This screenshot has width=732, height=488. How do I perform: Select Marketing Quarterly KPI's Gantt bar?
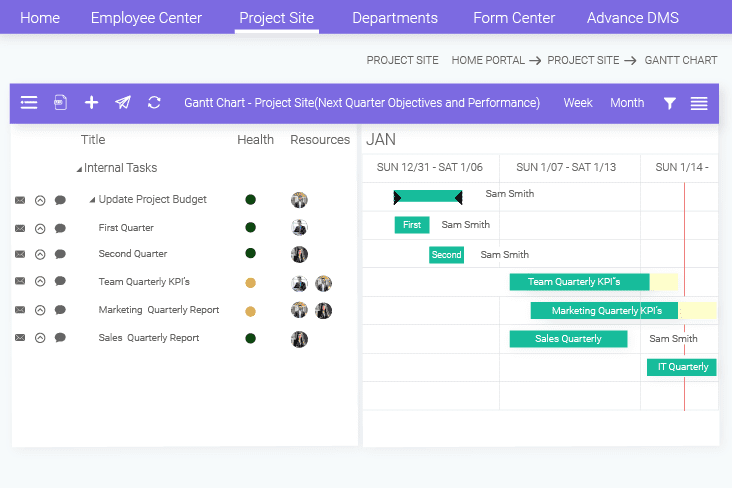click(x=604, y=311)
